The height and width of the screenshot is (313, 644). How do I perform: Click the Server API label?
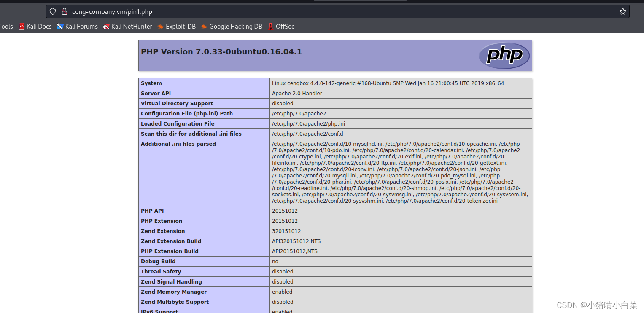tap(156, 94)
